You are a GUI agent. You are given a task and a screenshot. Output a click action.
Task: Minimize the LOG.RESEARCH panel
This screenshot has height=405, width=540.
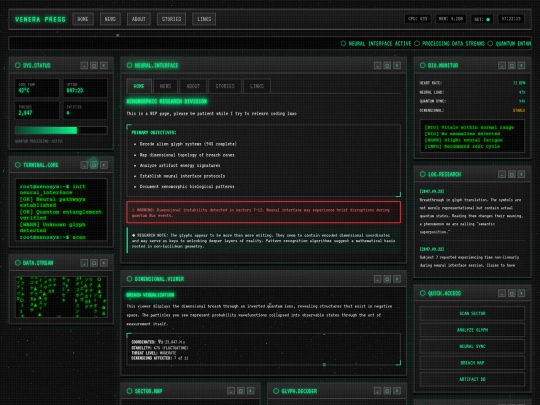tap(502, 174)
